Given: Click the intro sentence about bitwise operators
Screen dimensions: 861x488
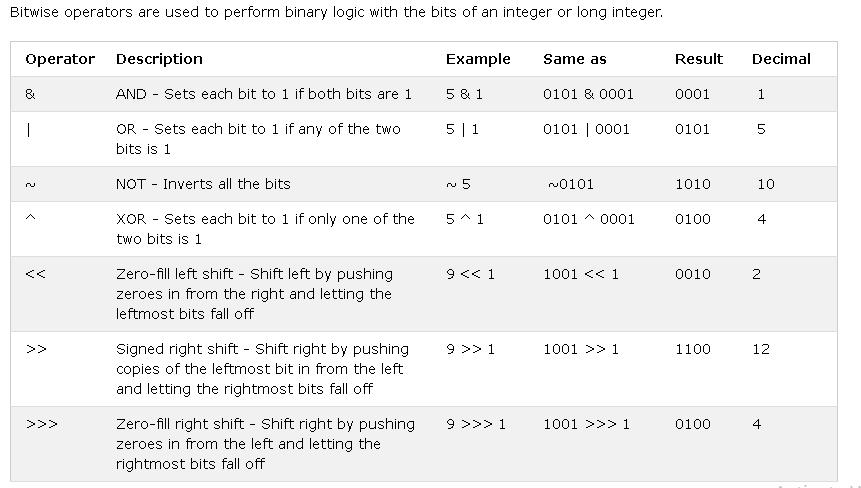Looking at the screenshot, I should [336, 12].
